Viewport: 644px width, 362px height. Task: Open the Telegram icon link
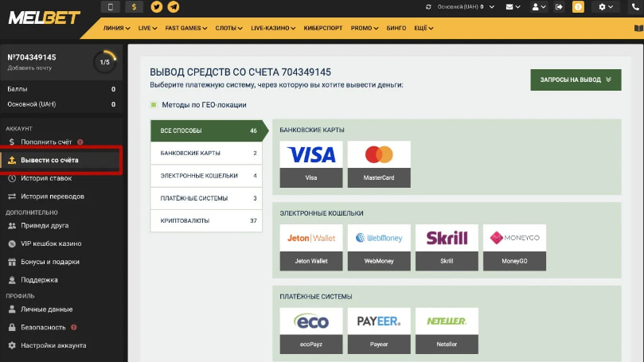tap(174, 6)
